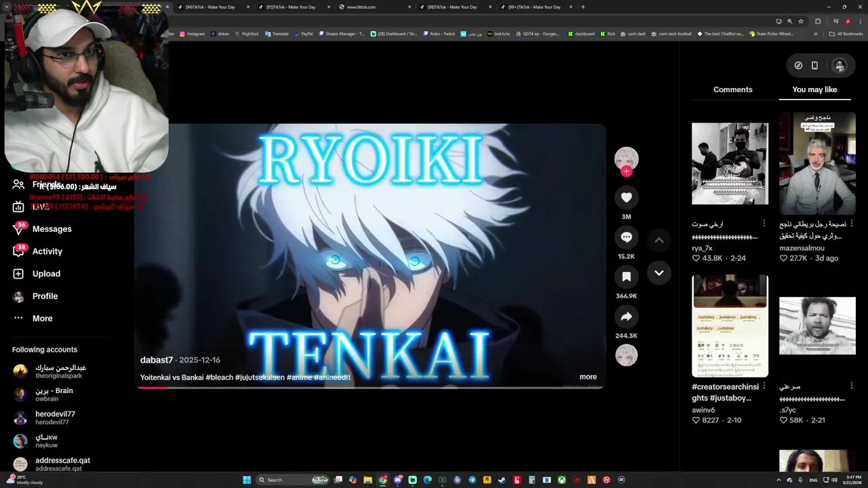The height and width of the screenshot is (488, 868).
Task: Switch to the Comments tab
Action: [732, 89]
